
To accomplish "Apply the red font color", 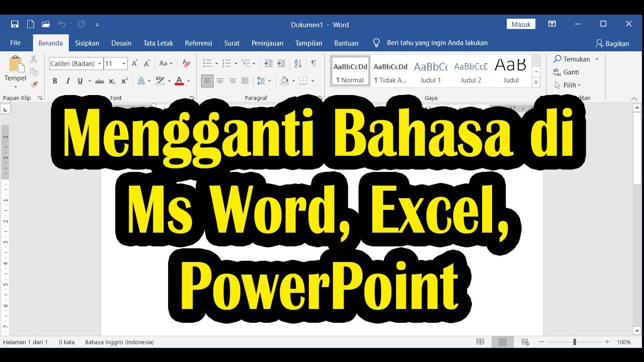I will (179, 81).
